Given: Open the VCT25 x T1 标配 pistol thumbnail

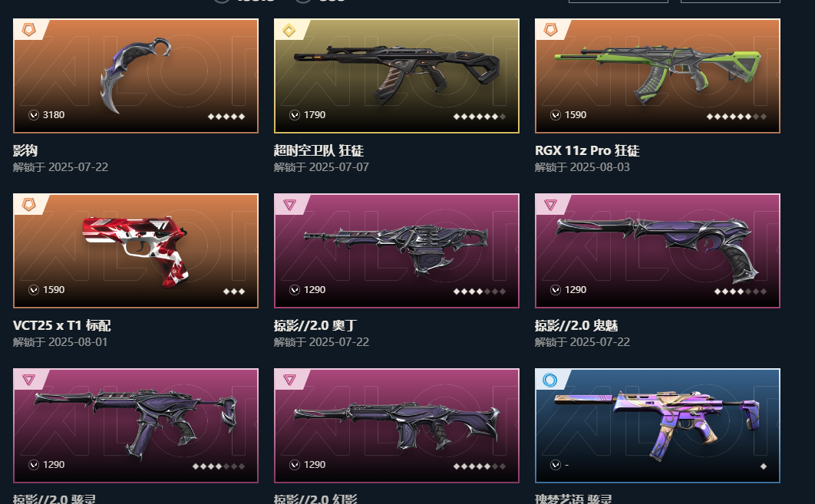Looking at the screenshot, I should 136,250.
